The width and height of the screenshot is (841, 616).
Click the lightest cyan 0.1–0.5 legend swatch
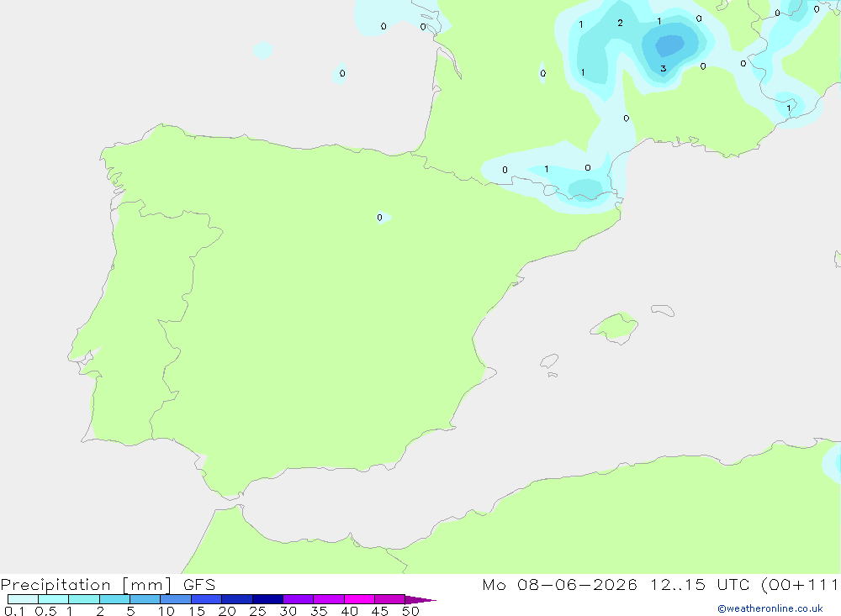tap(23, 599)
